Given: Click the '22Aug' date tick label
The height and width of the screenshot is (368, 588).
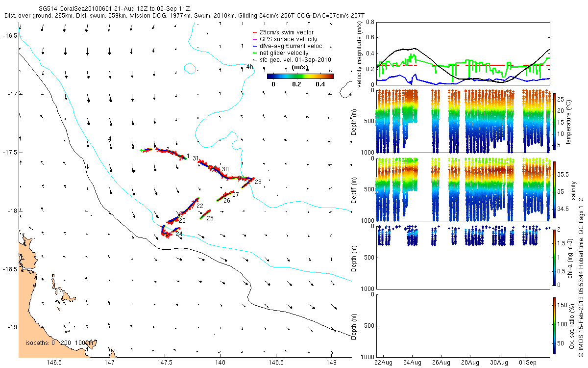Looking at the screenshot, I should (383, 363).
